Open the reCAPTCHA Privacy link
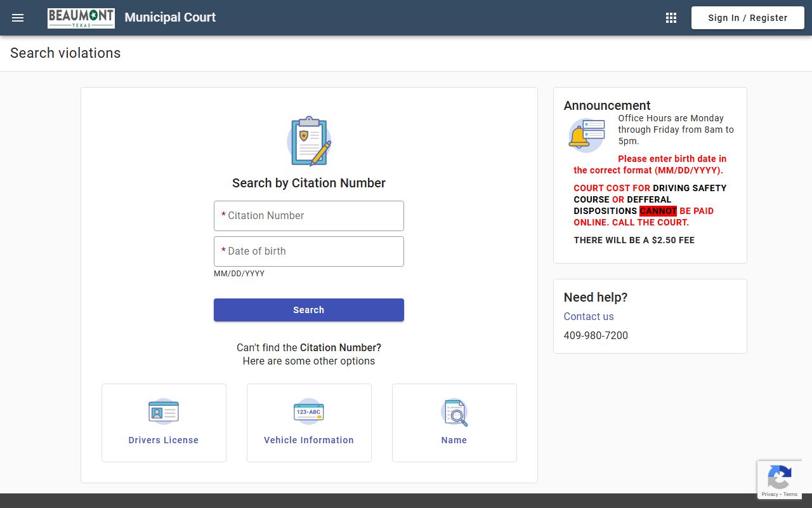 (x=769, y=494)
